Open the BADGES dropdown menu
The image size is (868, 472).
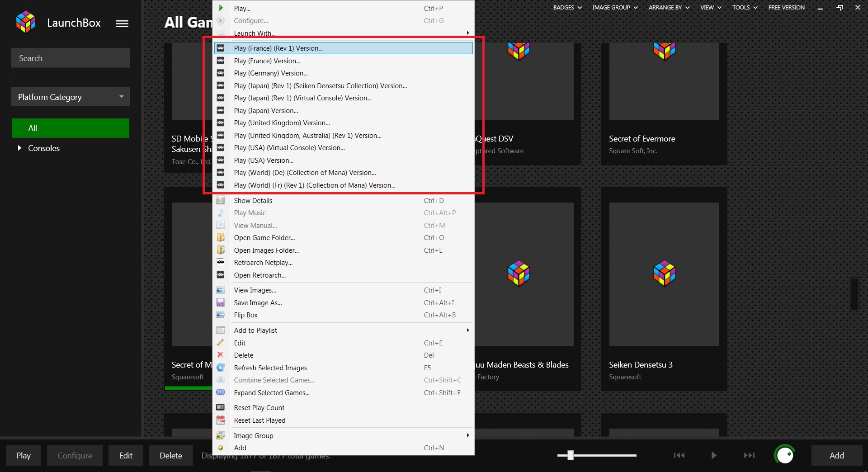pyautogui.click(x=567, y=7)
